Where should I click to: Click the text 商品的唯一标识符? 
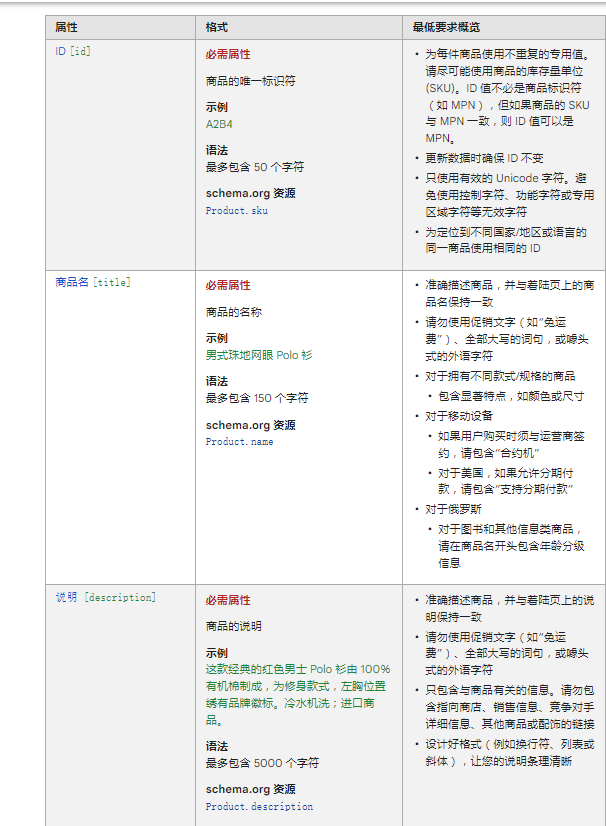(250, 81)
